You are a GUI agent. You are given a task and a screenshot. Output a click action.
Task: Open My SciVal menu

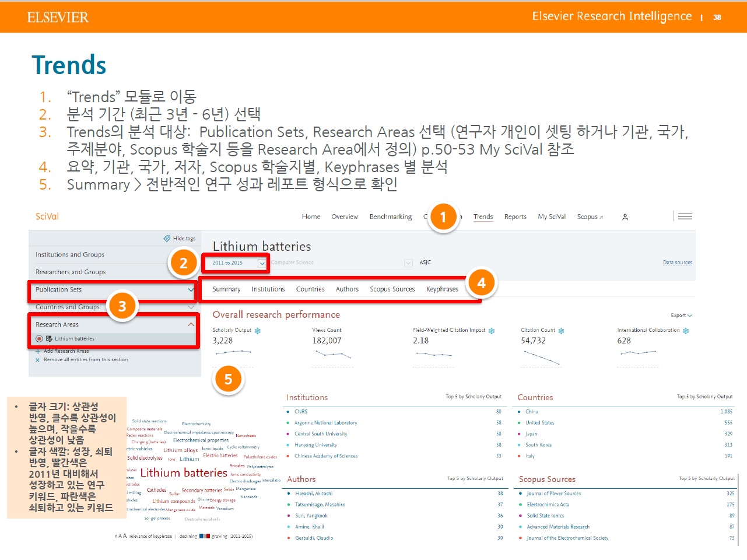[552, 217]
